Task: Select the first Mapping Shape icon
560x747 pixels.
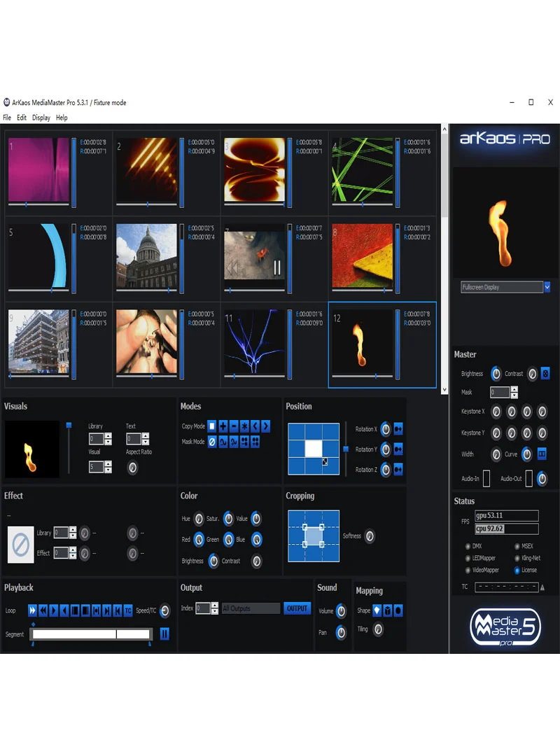Action: pyautogui.click(x=377, y=610)
